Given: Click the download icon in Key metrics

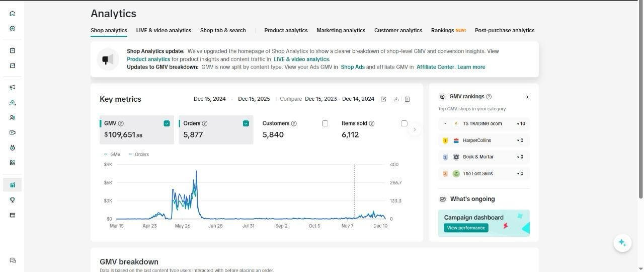Looking at the screenshot, I should (x=396, y=99).
